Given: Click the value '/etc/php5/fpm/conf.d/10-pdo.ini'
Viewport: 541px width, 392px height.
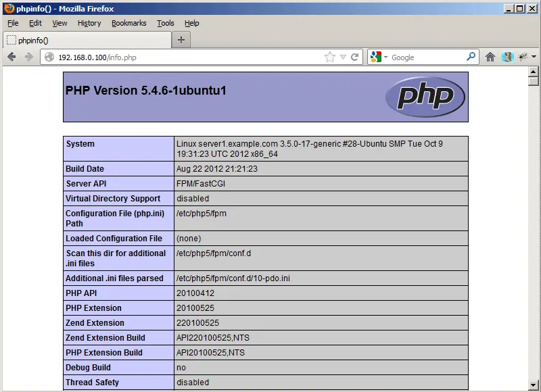Looking at the screenshot, I should coord(233,278).
